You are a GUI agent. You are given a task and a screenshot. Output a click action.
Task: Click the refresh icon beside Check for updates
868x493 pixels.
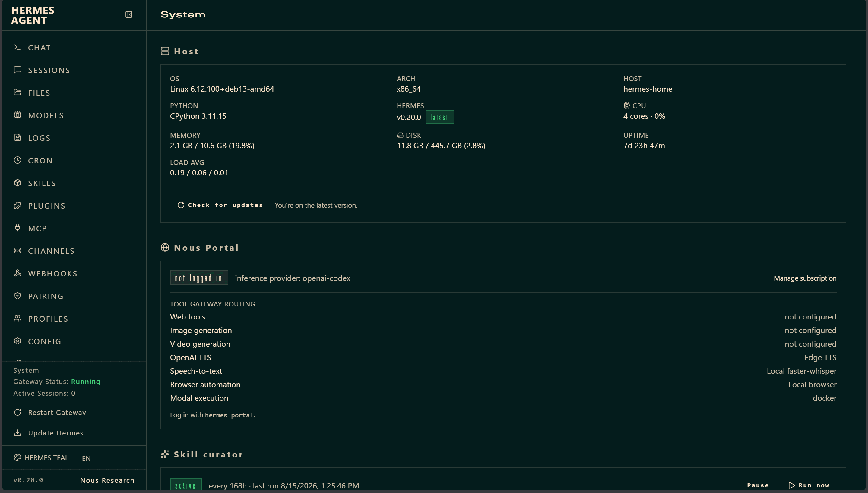pyautogui.click(x=181, y=205)
